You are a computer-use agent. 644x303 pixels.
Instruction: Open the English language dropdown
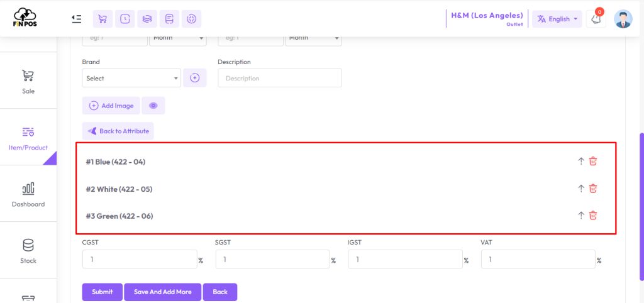[x=557, y=19]
